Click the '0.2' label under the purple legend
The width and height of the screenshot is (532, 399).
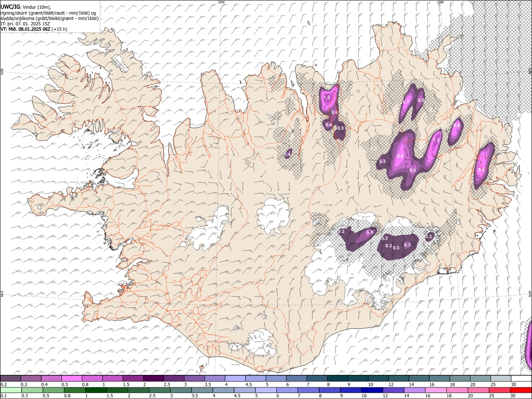(3, 384)
